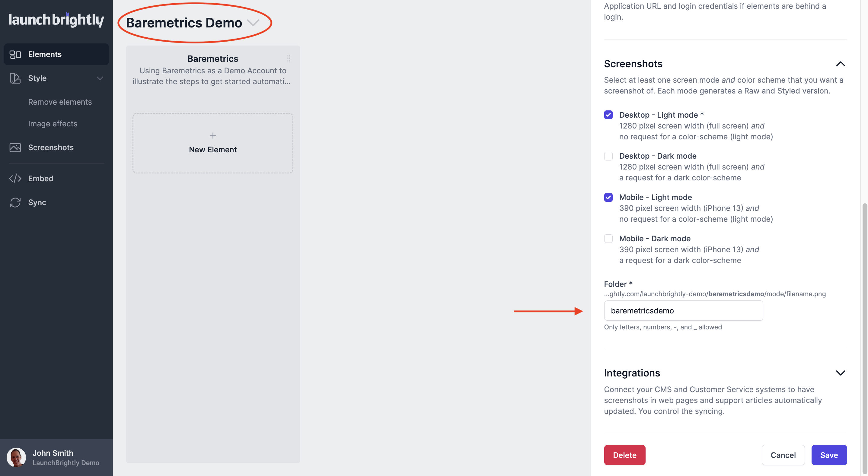Go to Screenshots in the sidebar
This screenshot has width=868, height=476.
click(x=56, y=148)
